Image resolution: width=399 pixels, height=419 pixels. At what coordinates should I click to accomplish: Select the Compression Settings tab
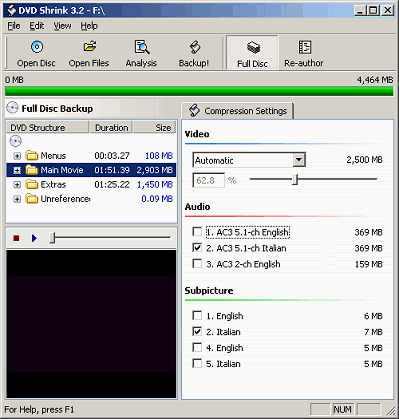coord(237,111)
